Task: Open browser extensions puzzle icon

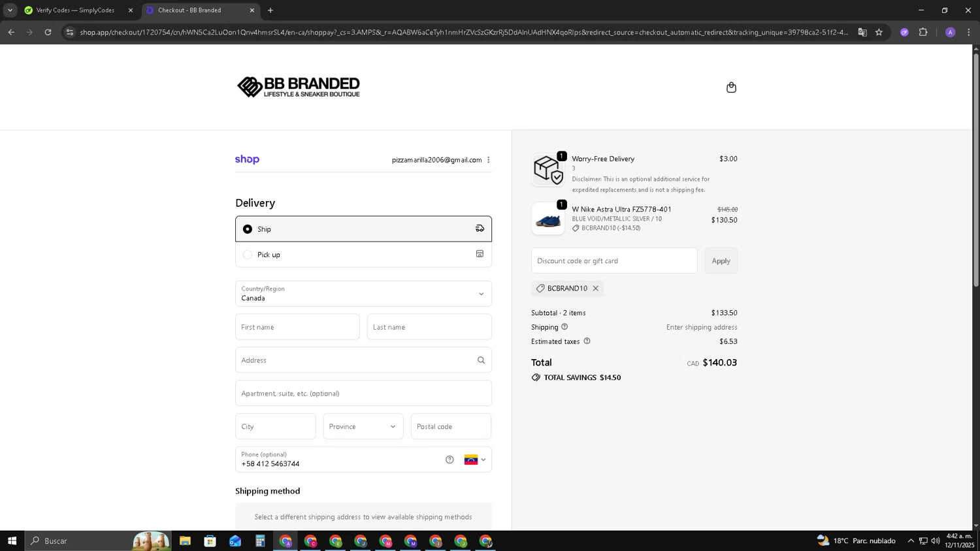Action: click(923, 32)
